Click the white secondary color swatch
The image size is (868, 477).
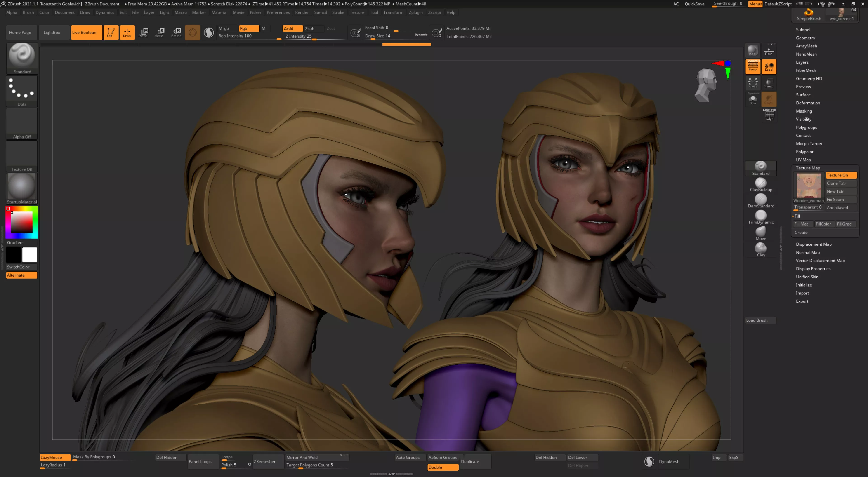pyautogui.click(x=30, y=255)
